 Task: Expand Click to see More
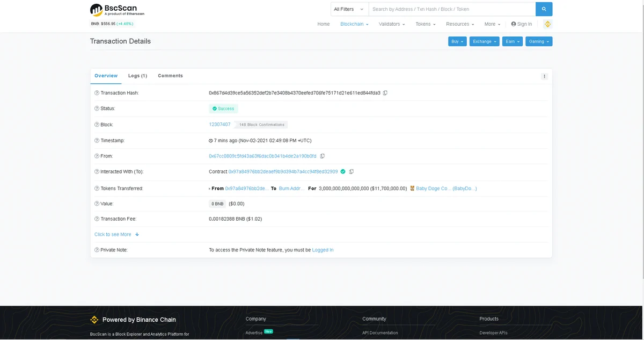pyautogui.click(x=116, y=235)
